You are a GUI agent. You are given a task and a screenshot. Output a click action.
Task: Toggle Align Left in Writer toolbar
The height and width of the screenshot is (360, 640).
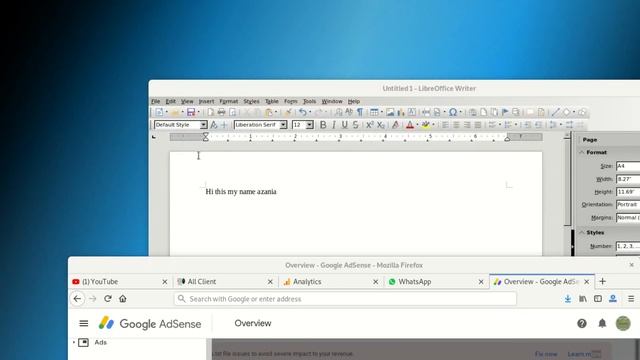[445, 125]
